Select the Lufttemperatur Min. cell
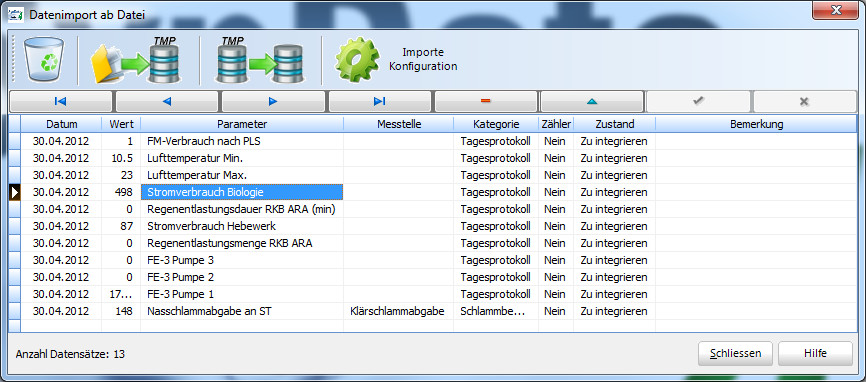This screenshot has width=866, height=382. pyautogui.click(x=242, y=158)
